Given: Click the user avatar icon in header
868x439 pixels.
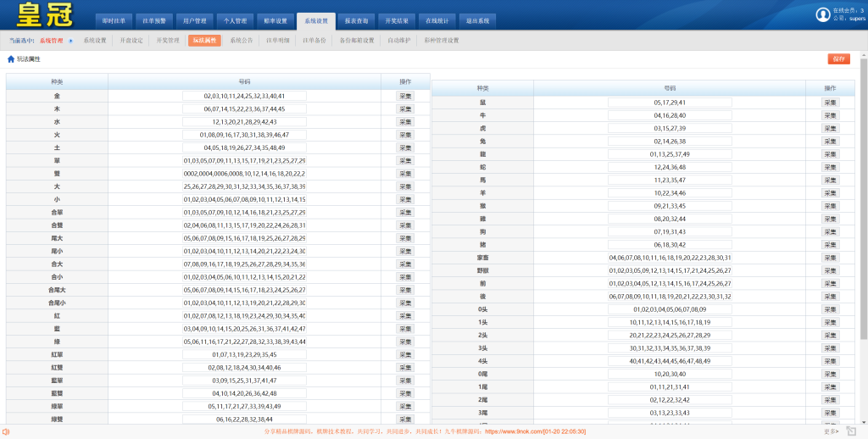Looking at the screenshot, I should (x=822, y=14).
